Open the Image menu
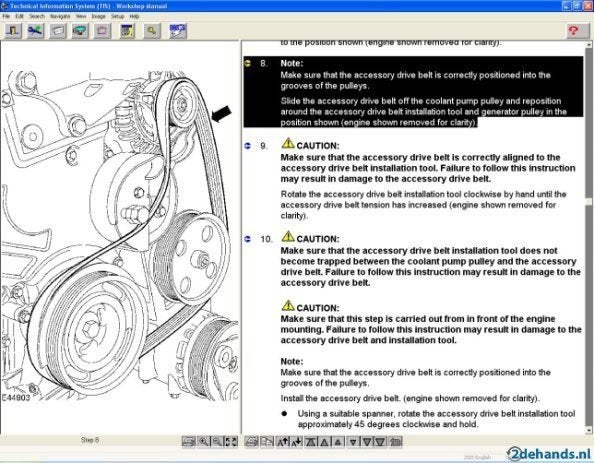 point(98,17)
